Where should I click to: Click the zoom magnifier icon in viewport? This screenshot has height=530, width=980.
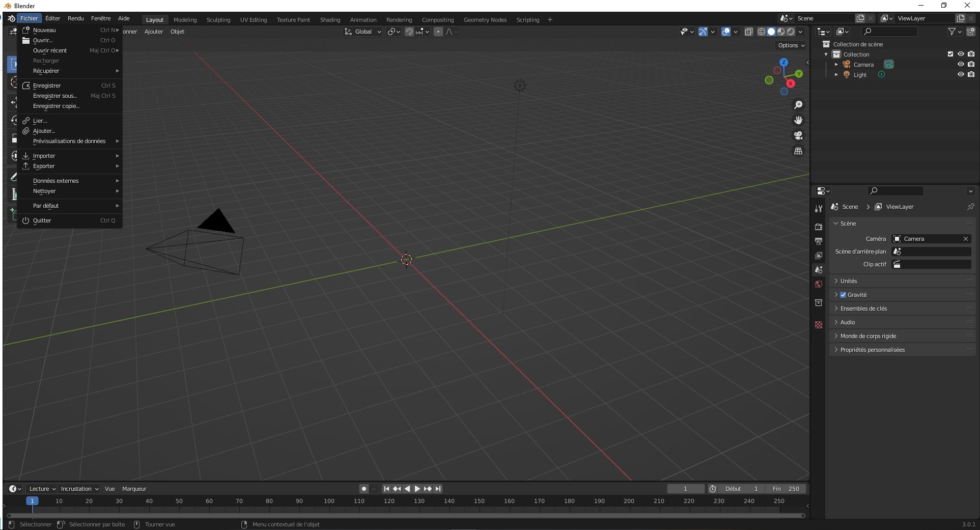[798, 105]
